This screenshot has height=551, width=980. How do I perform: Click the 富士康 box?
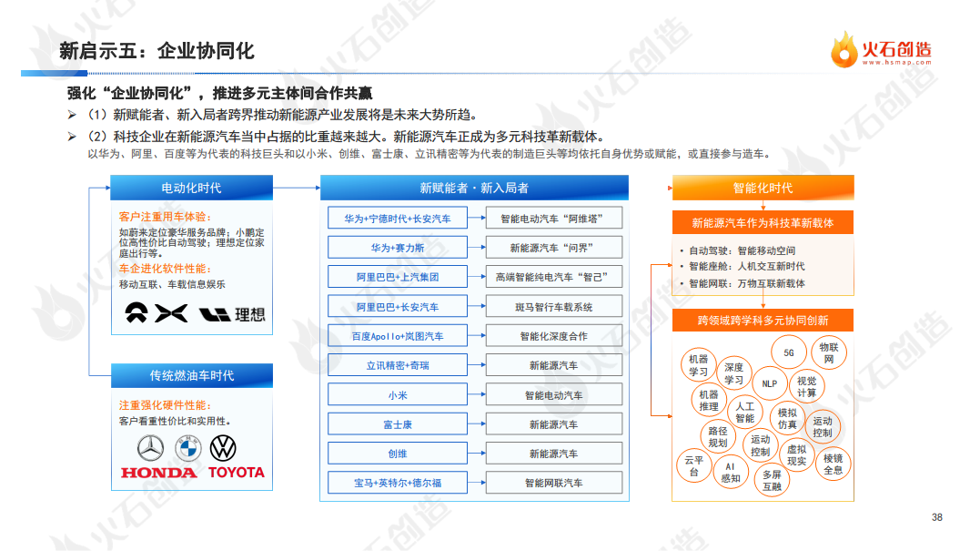click(x=398, y=424)
